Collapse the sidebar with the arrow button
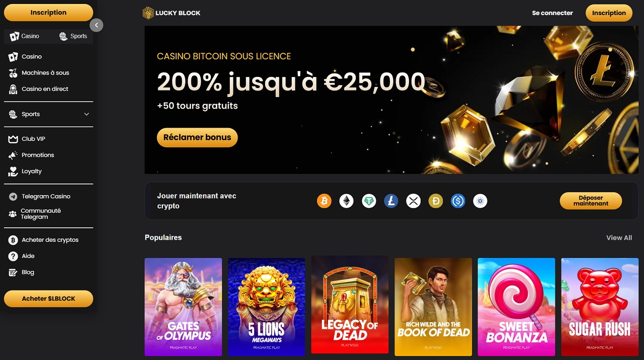 (x=97, y=25)
